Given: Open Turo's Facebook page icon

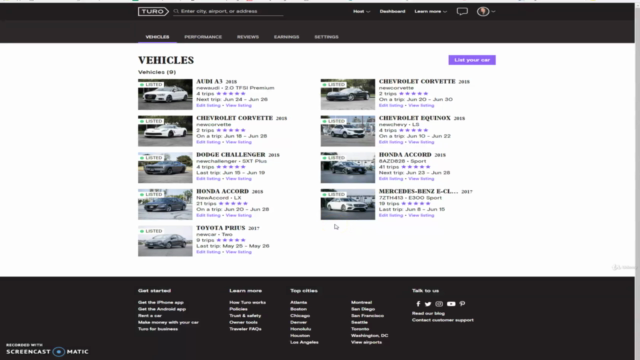Looking at the screenshot, I should tap(418, 304).
